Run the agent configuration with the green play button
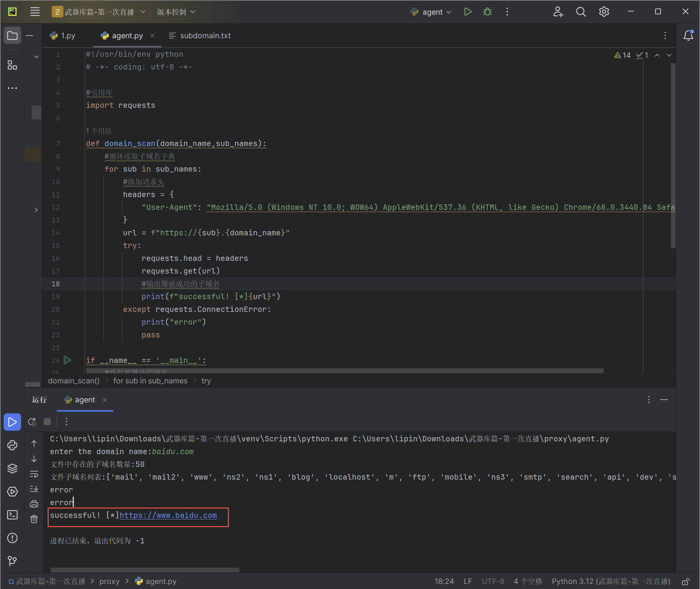 point(468,12)
